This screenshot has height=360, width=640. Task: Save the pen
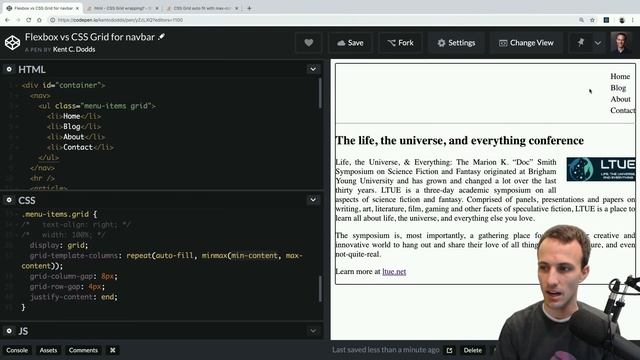(350, 42)
